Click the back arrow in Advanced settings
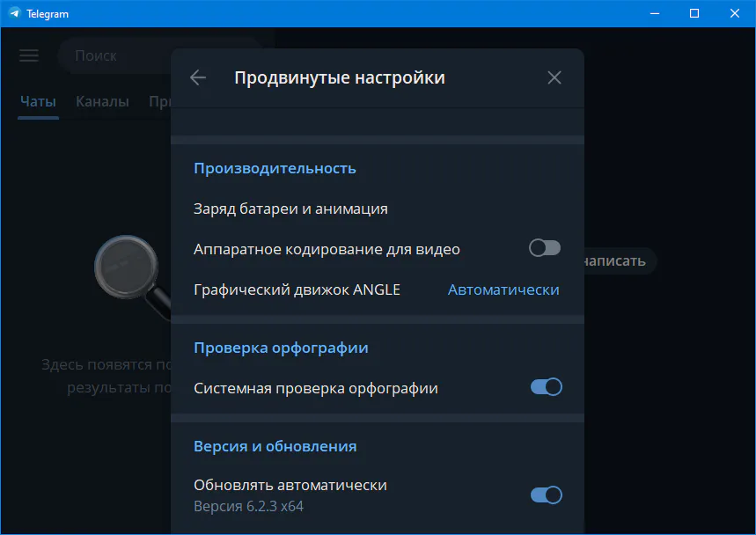Viewport: 756px width, 535px height. (198, 77)
